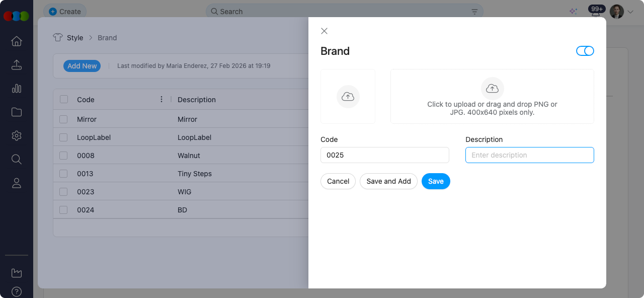Enable the toggle in the Brand dialog
Image resolution: width=644 pixels, height=298 pixels.
point(585,51)
